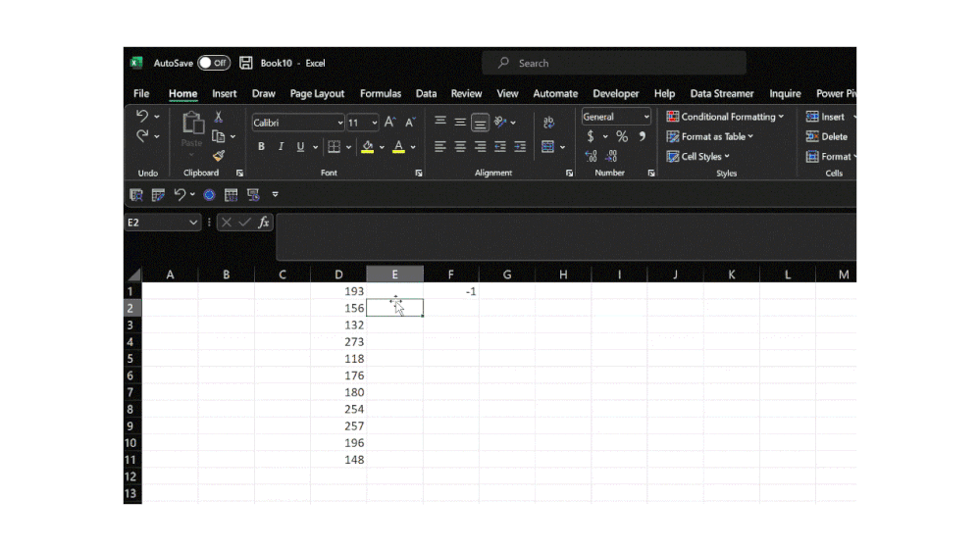Click the Increase Indent icon
The image size is (980, 551).
[520, 147]
